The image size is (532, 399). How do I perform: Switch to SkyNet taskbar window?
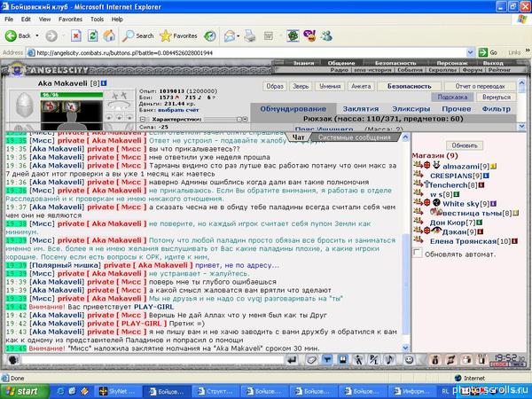tap(117, 391)
